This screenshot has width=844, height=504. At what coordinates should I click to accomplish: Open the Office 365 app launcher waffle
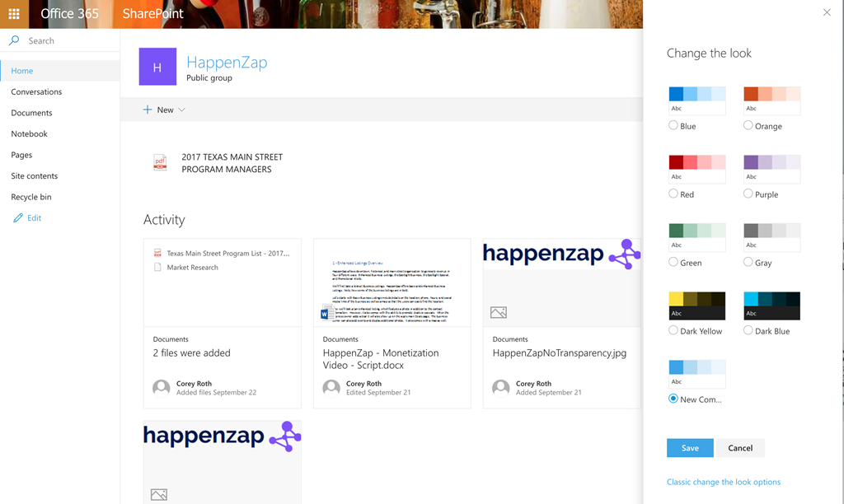point(14,14)
